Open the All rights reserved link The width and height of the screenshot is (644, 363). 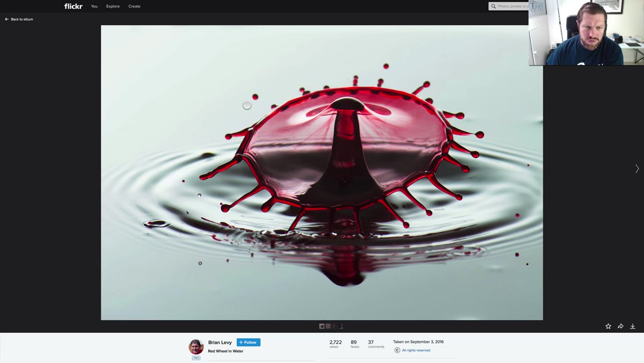[x=416, y=350]
